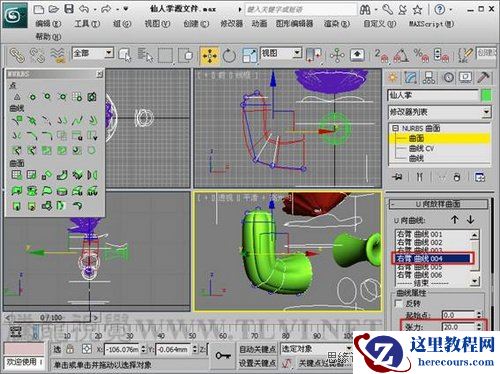Toggle Percent Snap
Screen dimensions: 500x374
coord(421,55)
